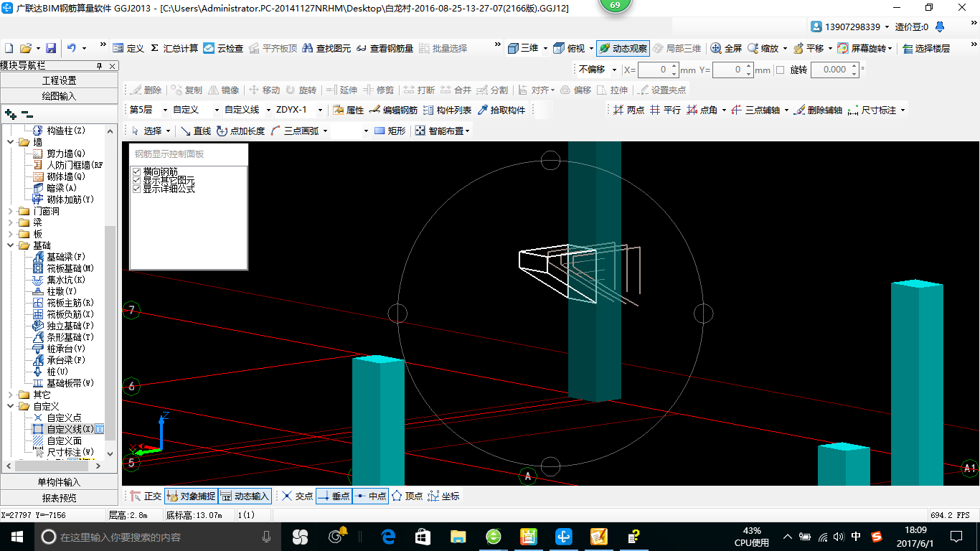The image size is (980, 551).
Task: Click the expand-all plus icon in navigator
Action: click(x=11, y=113)
